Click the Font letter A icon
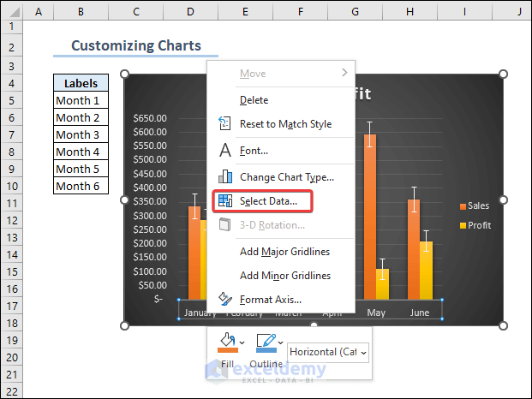This screenshot has height=399, width=532. click(x=225, y=151)
